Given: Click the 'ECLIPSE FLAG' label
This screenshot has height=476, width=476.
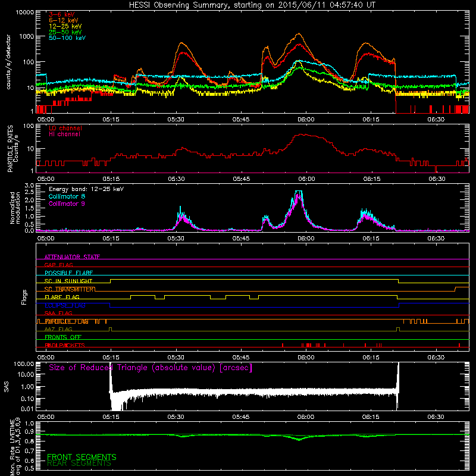Looking at the screenshot, I should click(x=65, y=305).
